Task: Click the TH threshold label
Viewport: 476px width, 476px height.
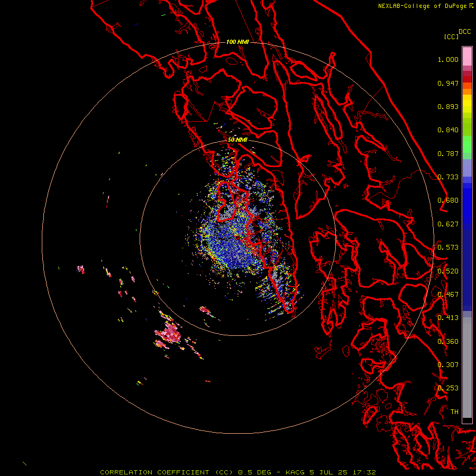Action: 454,412
